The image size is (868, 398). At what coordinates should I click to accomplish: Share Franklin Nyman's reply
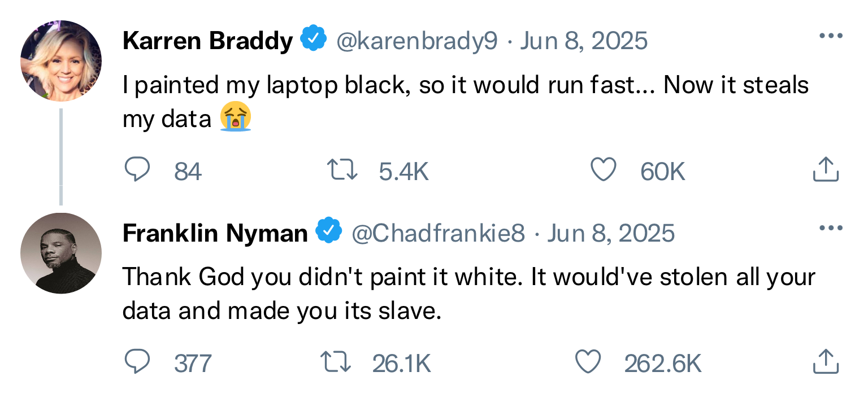pos(826,362)
